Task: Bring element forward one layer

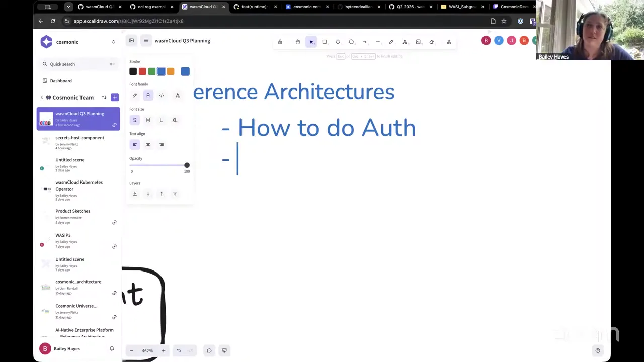Action: point(162,194)
